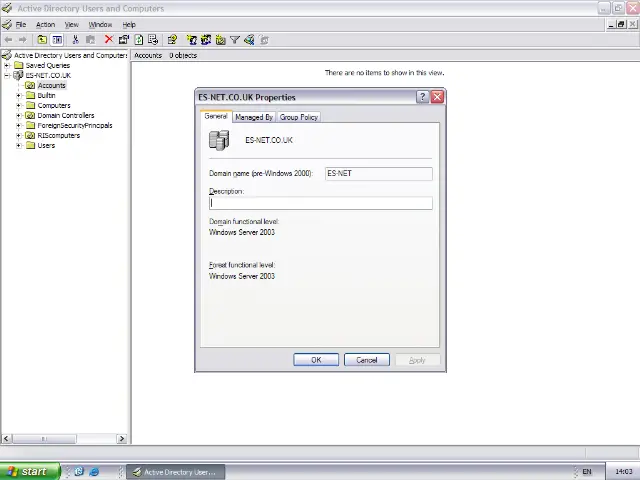640x480 pixels.
Task: Select the General tab
Action: (216, 116)
